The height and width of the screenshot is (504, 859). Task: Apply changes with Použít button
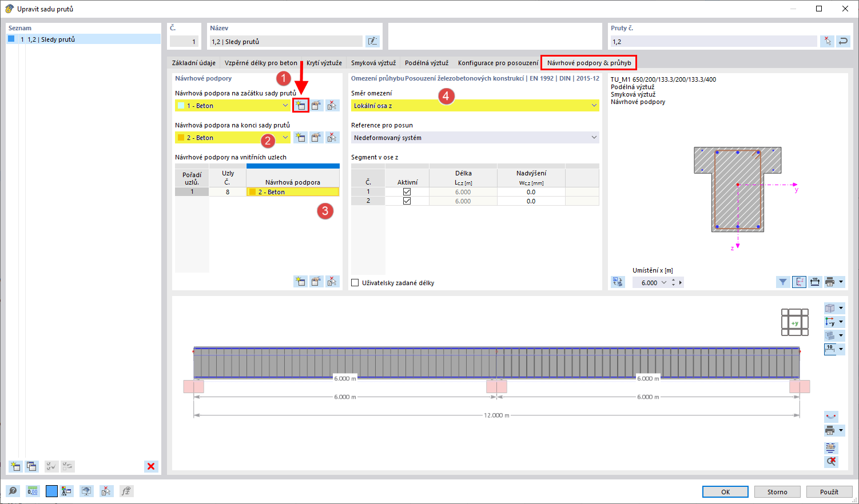tap(829, 492)
